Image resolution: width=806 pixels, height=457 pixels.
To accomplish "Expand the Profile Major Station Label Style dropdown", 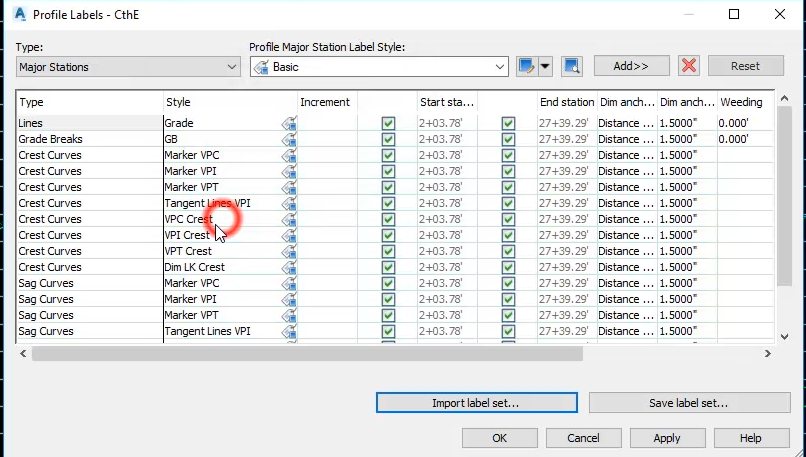I will (x=379, y=67).
